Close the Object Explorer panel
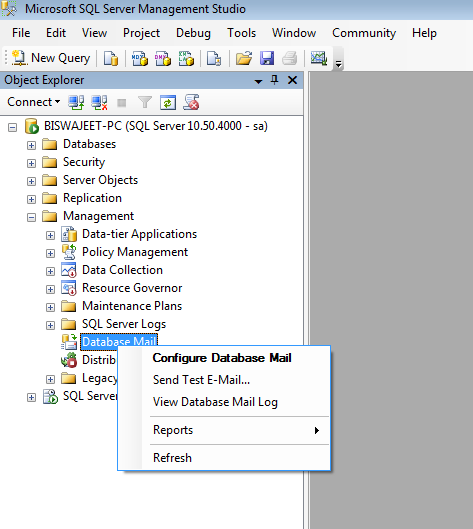Viewport: 473px width, 529px height. [293, 80]
